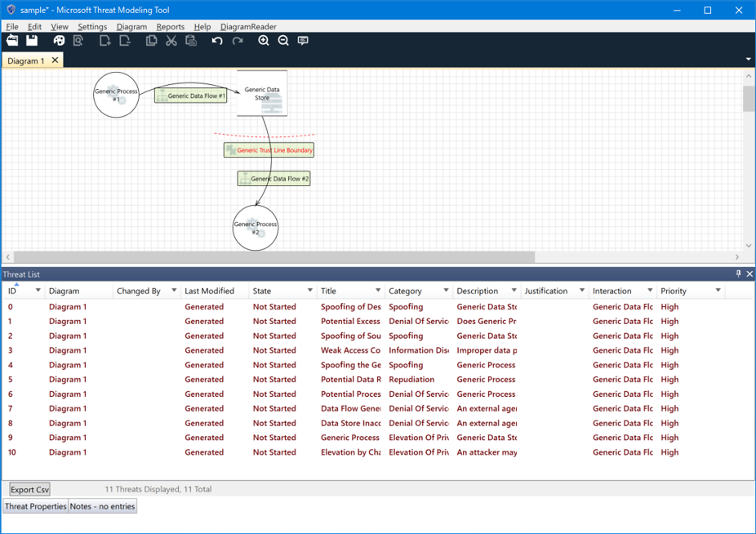Open the Priority column filter dropdown
Screen dimensions: 756x534
(718, 291)
